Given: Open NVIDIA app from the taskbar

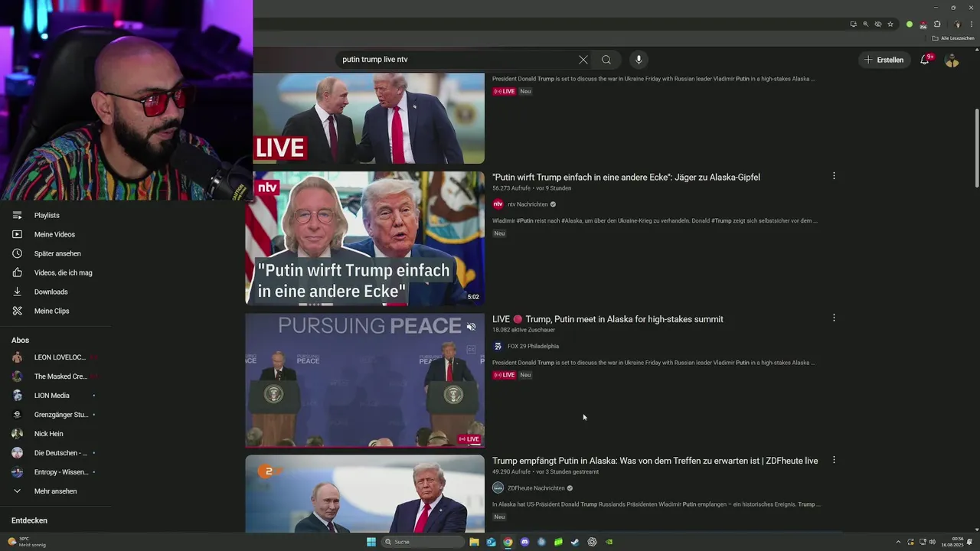Looking at the screenshot, I should pyautogui.click(x=609, y=542).
